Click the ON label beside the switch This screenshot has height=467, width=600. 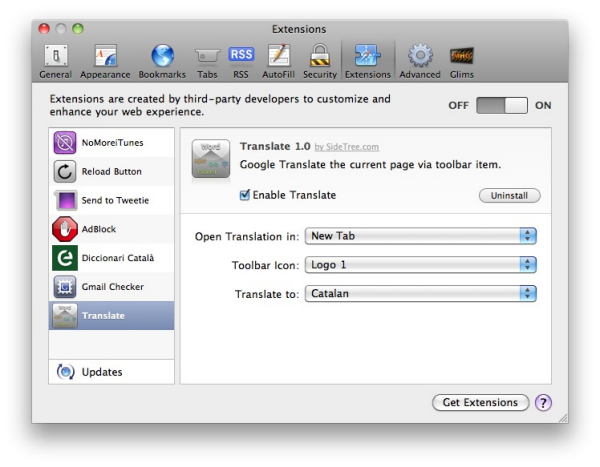pos(543,105)
